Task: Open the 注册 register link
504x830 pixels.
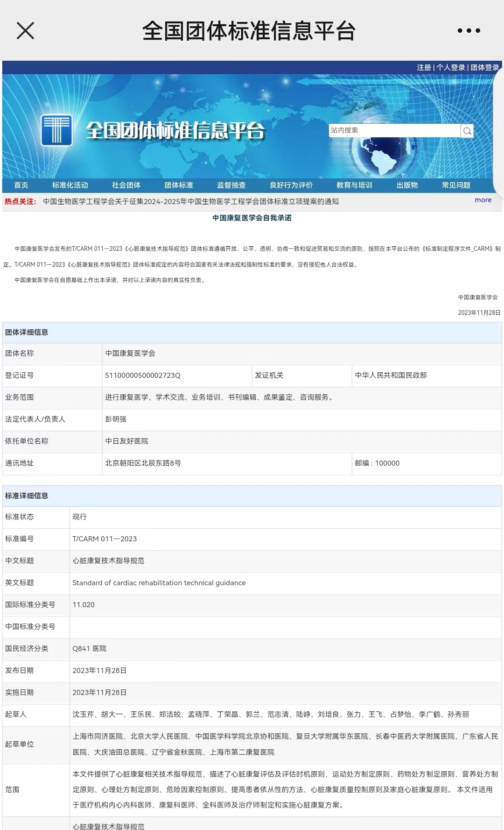Action: point(424,68)
